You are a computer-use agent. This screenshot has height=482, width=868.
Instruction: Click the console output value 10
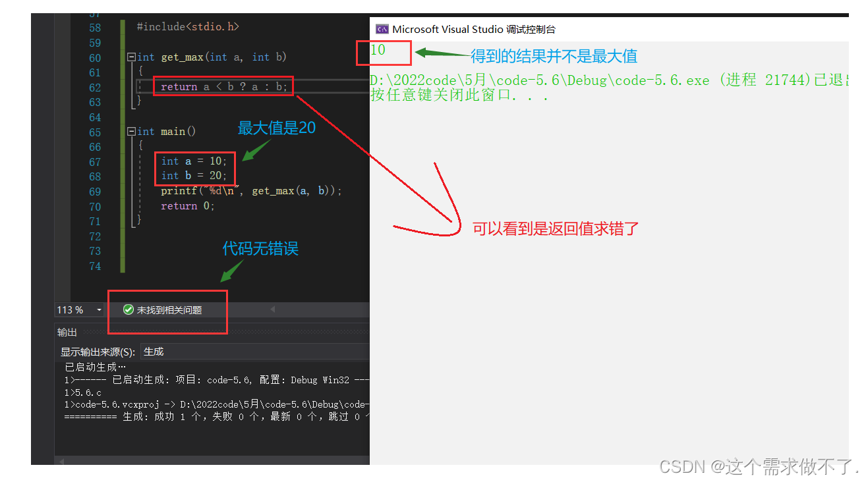(378, 50)
